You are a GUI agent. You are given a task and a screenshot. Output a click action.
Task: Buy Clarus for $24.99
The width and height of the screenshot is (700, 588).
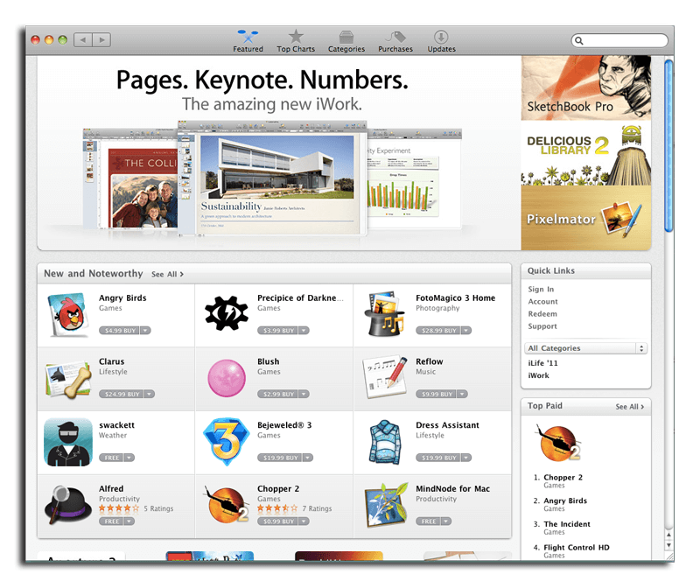pyautogui.click(x=121, y=395)
